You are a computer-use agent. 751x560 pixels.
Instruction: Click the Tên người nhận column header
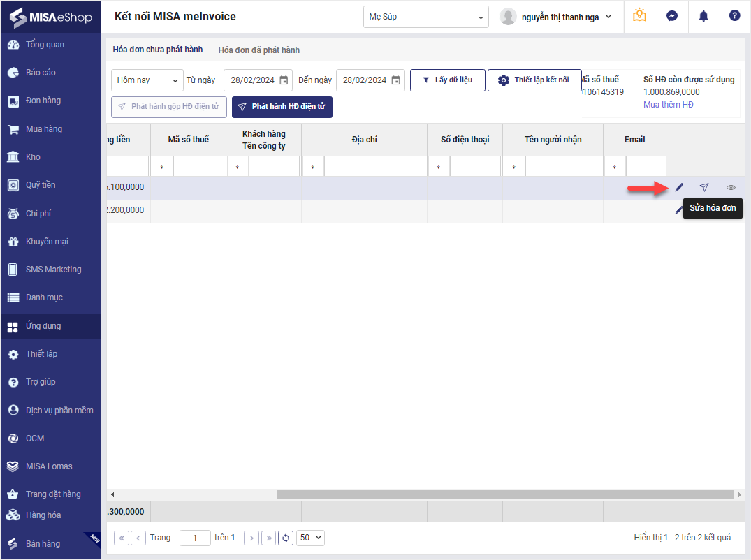pos(553,139)
